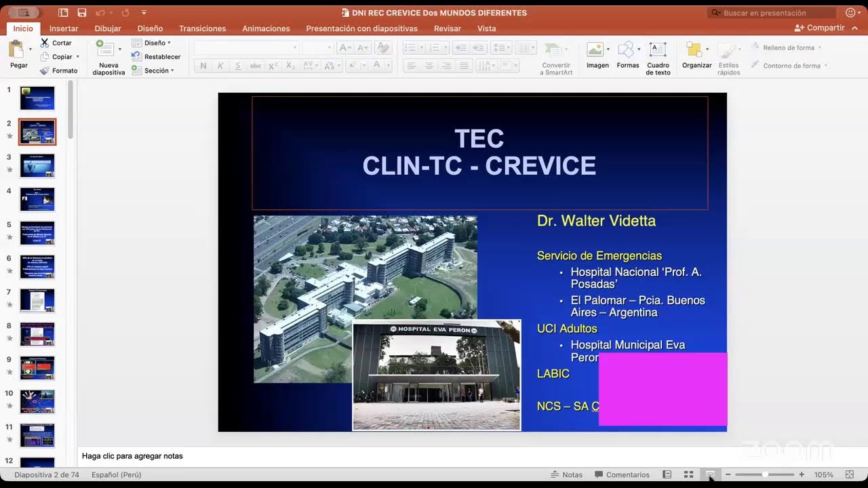Screen dimensions: 868x488
Task: Click the Restablecer reset slide icon
Action: pos(136,57)
